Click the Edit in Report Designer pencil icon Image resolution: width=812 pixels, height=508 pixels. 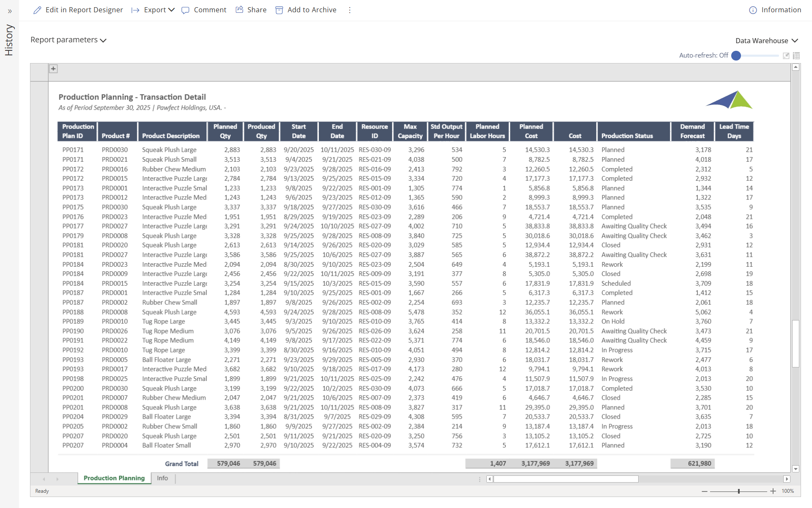(37, 10)
